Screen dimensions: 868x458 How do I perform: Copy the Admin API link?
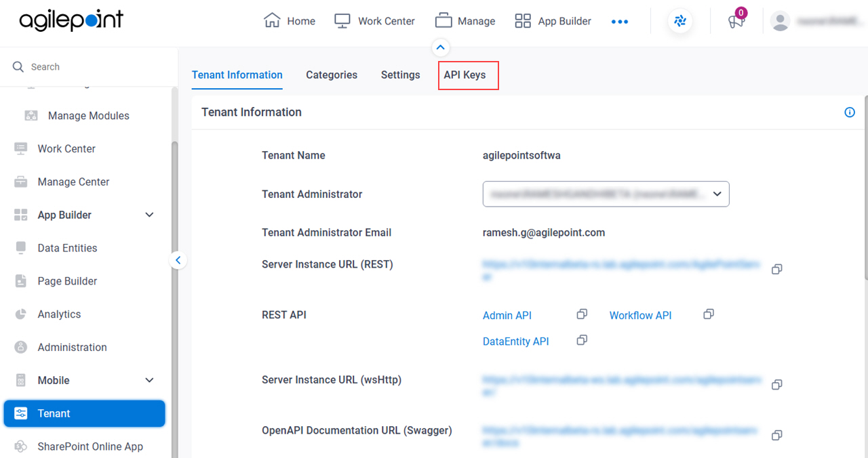(x=582, y=314)
